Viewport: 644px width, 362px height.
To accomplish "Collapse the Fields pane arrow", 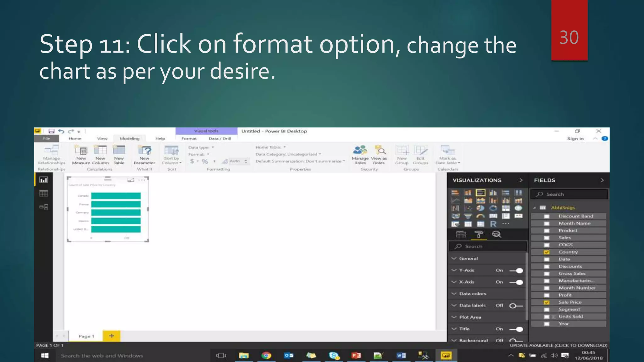I will click(x=602, y=180).
